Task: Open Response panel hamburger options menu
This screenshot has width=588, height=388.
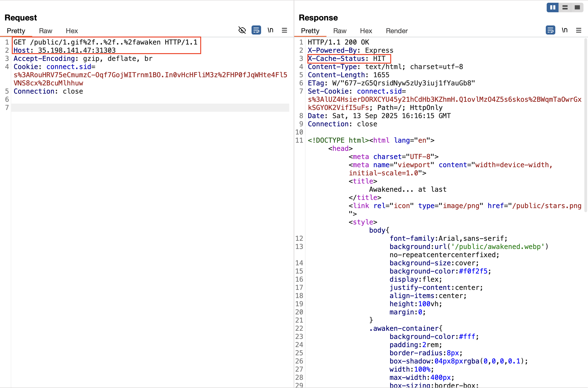Action: 578,30
